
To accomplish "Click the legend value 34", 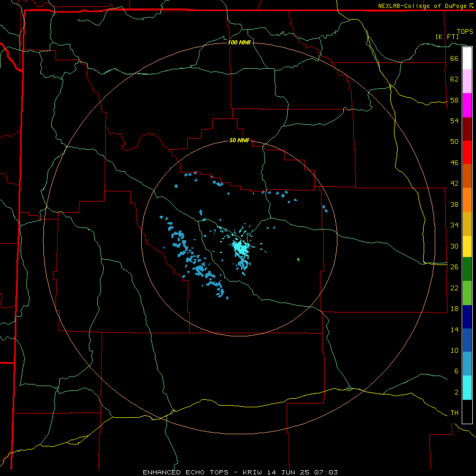I will 454,225.
